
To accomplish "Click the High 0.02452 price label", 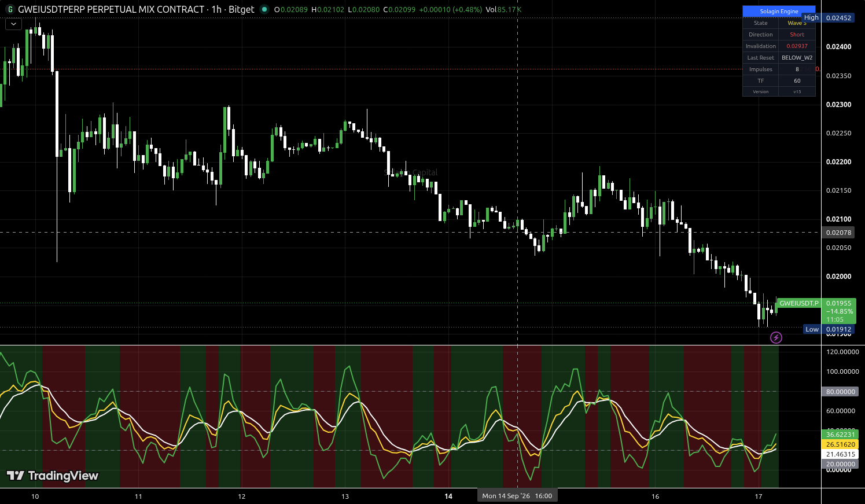I will [x=827, y=18].
